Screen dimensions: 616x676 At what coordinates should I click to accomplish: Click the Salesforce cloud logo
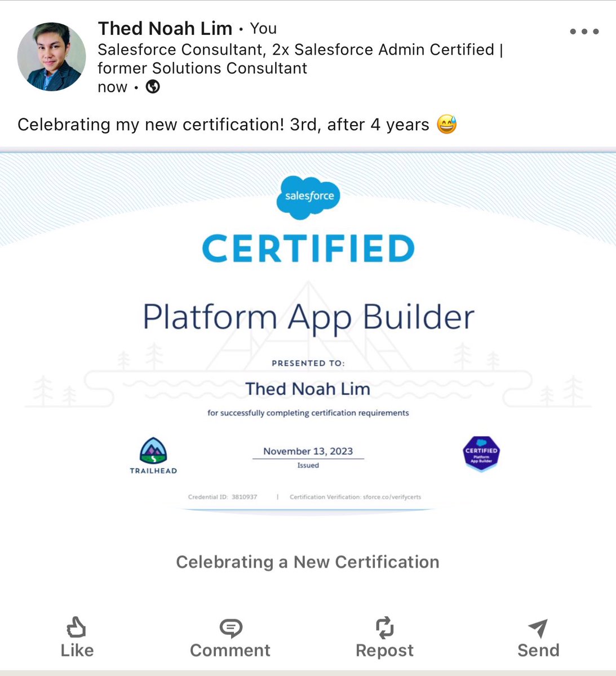309,197
